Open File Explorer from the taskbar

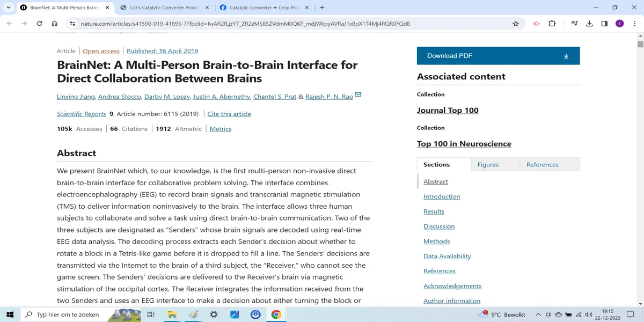pos(172,314)
